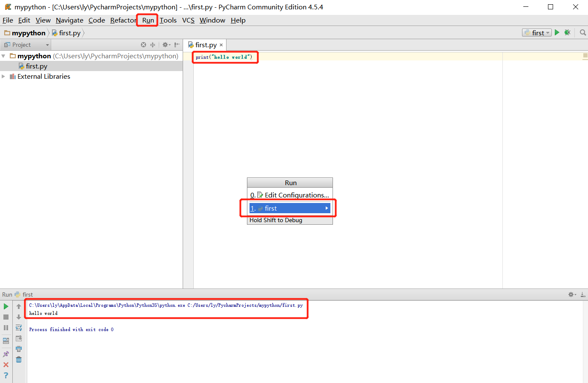Expand submenu arrow beside 'first' in Run popup

(x=327, y=209)
